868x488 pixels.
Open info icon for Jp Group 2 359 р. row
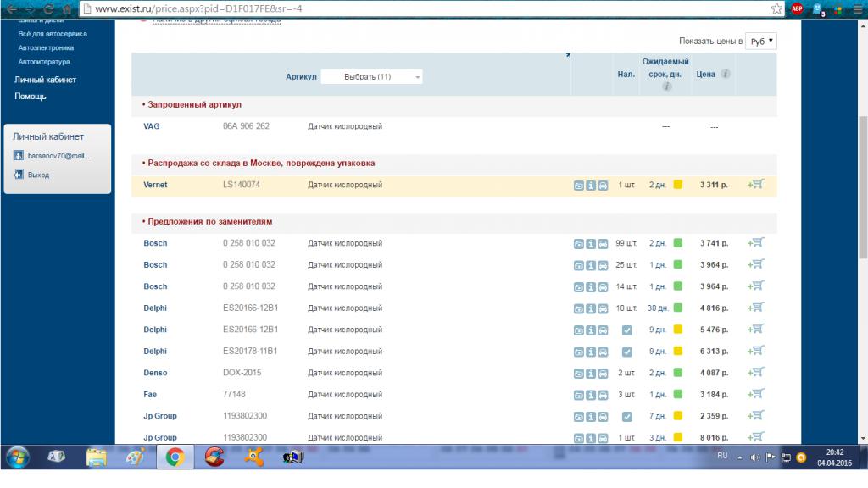591,417
